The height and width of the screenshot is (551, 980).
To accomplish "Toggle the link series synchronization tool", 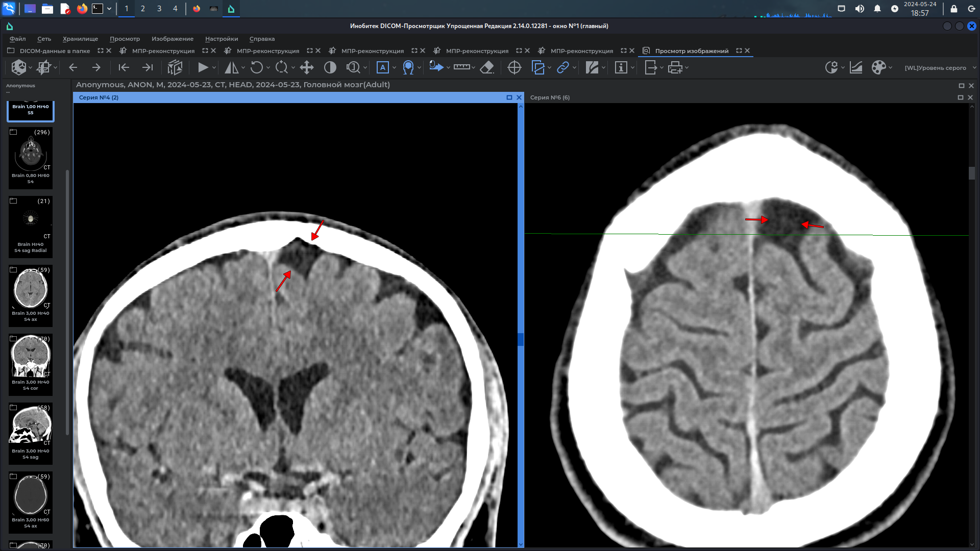I will tap(562, 67).
